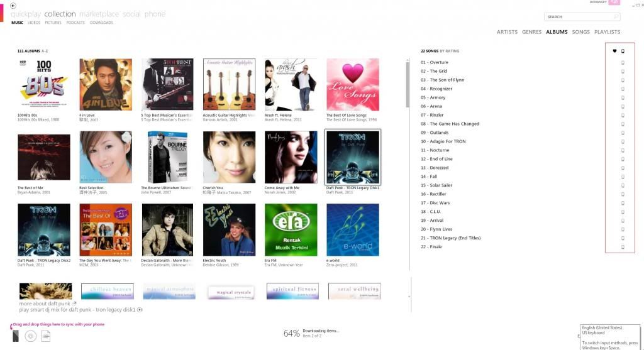Select the PODCASTS sub-tab
The width and height of the screenshot is (644, 350).
click(75, 23)
